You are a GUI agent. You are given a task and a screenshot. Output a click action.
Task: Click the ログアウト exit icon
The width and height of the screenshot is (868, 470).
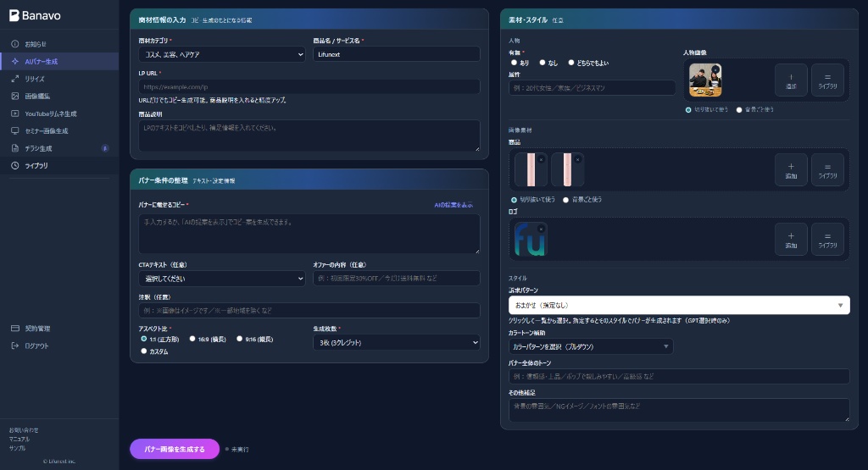[15, 346]
